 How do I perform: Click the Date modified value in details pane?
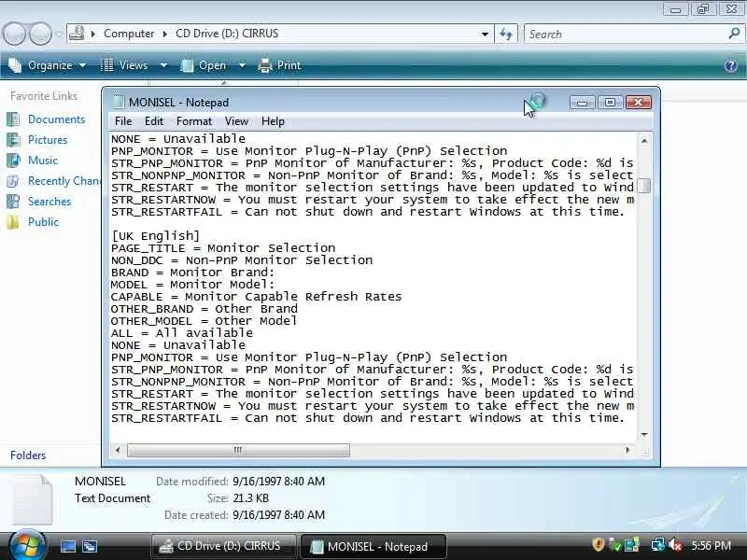(x=278, y=482)
